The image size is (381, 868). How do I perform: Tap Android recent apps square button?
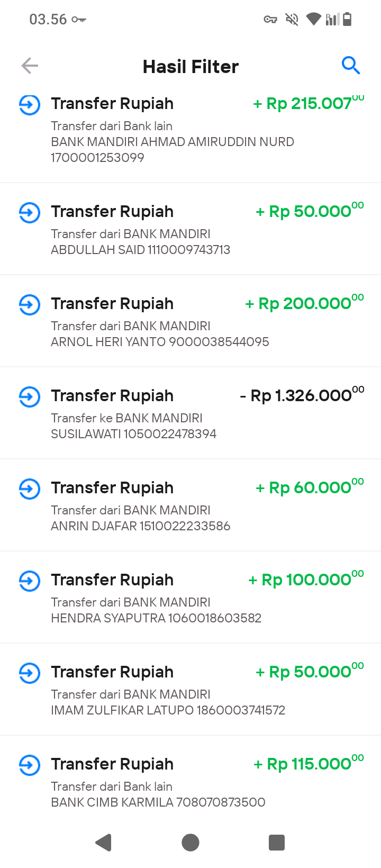tap(277, 842)
